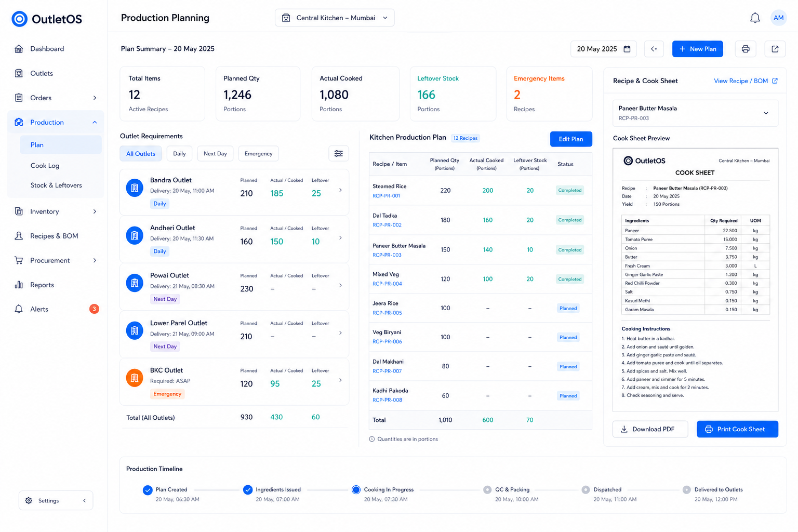Click the Andheri Outlet building icon

coord(135,236)
